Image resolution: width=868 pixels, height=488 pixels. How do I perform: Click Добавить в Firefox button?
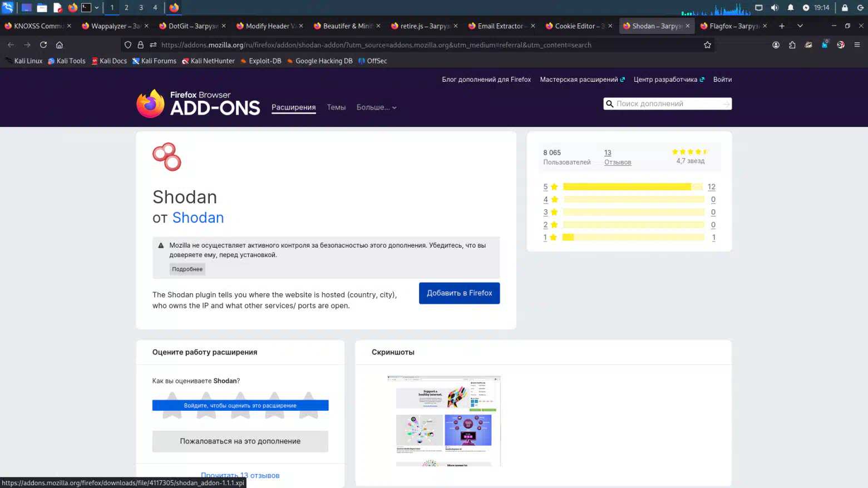(459, 293)
